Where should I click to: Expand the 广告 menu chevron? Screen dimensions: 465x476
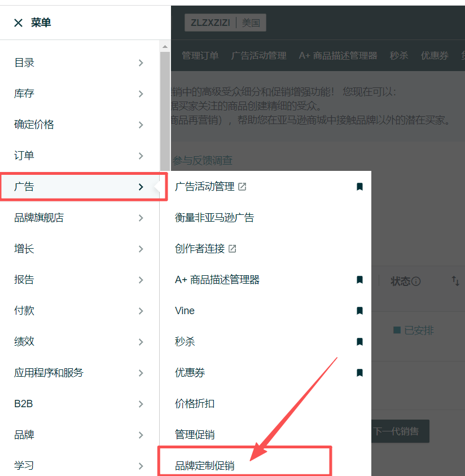point(141,187)
